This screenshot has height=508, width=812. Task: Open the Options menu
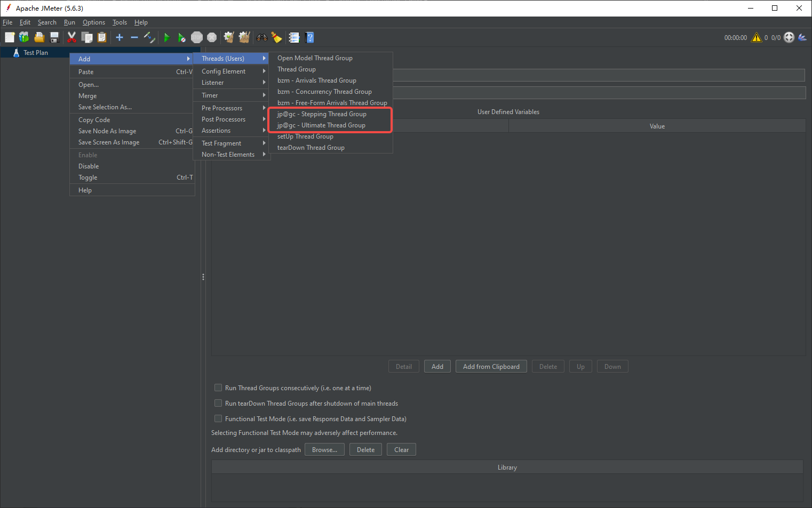94,22
